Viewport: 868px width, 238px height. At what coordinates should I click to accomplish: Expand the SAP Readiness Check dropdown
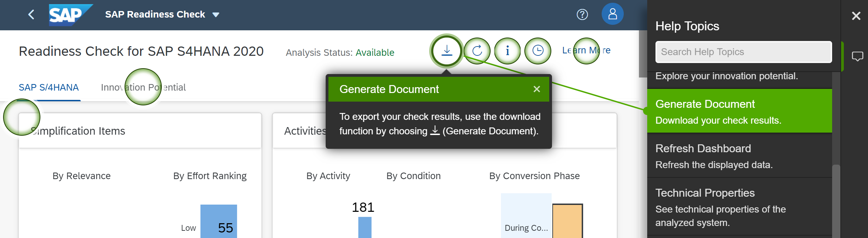[216, 14]
